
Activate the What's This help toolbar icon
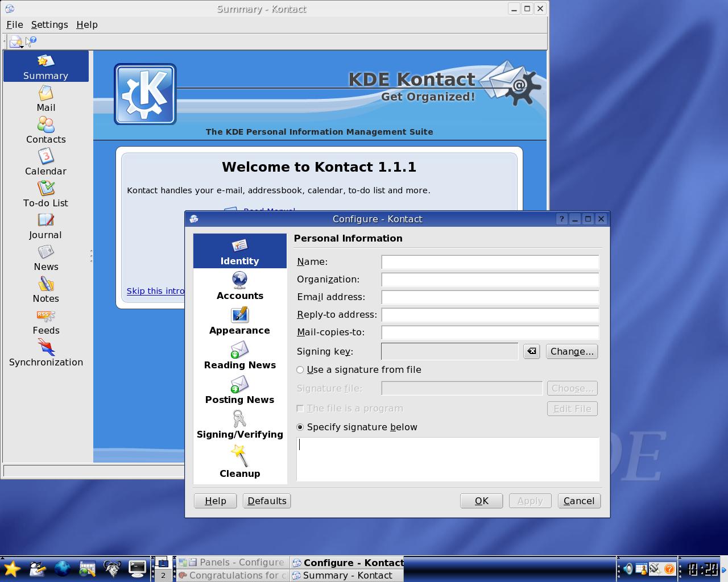(31, 41)
